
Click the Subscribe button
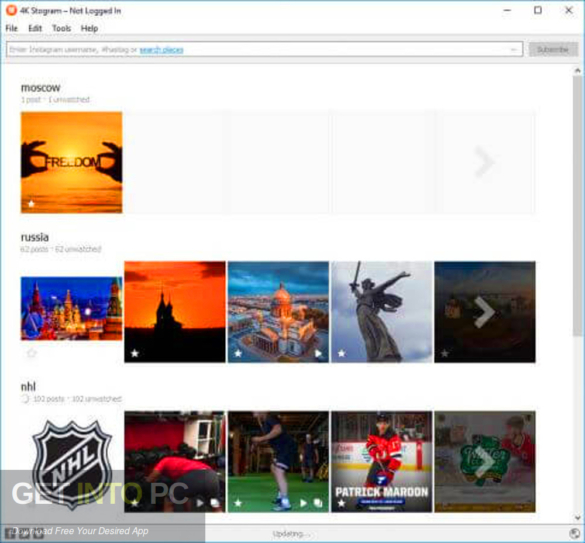(553, 49)
